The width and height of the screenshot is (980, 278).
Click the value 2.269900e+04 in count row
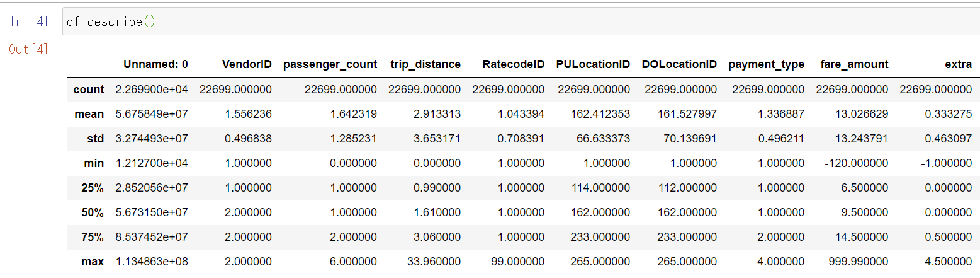point(152,90)
